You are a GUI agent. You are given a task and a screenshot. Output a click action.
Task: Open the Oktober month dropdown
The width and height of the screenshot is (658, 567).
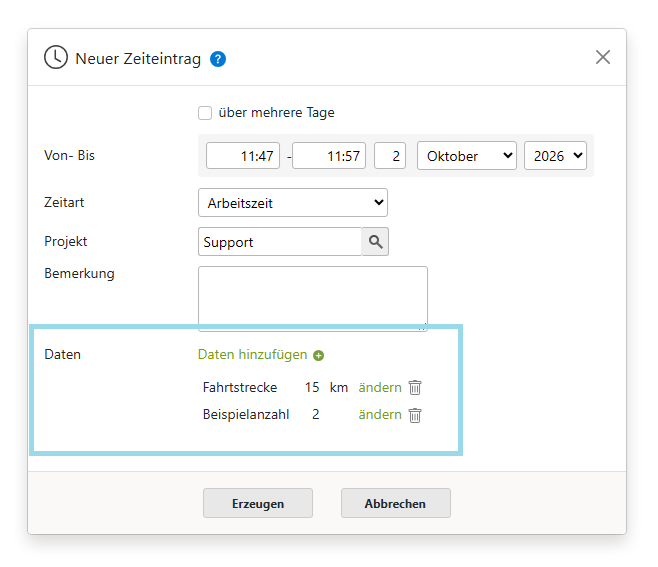tap(467, 156)
